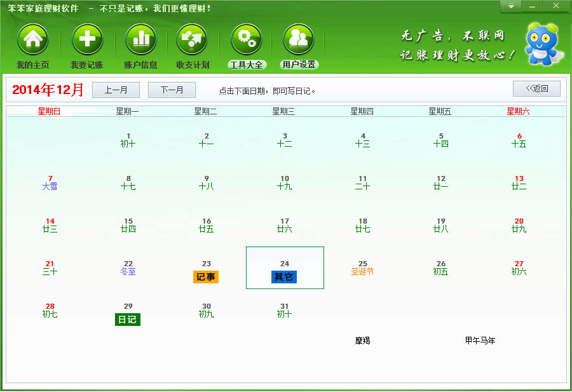Go to next month with 下一月
The width and height of the screenshot is (572, 392).
click(x=172, y=90)
